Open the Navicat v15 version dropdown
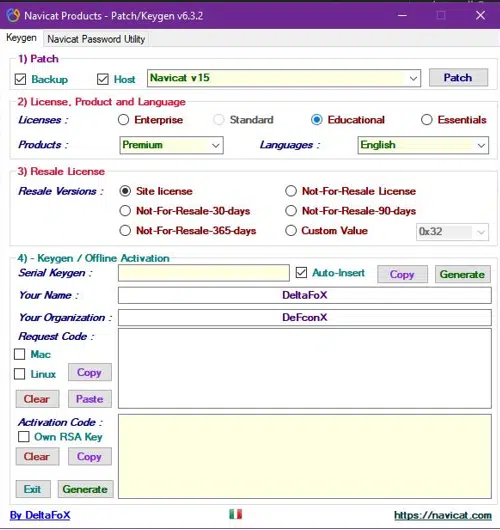 (284, 78)
